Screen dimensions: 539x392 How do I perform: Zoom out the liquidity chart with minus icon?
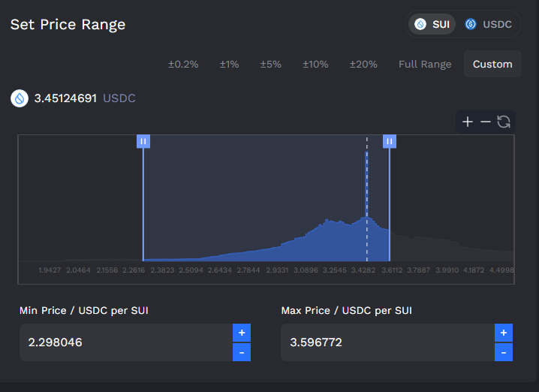486,122
